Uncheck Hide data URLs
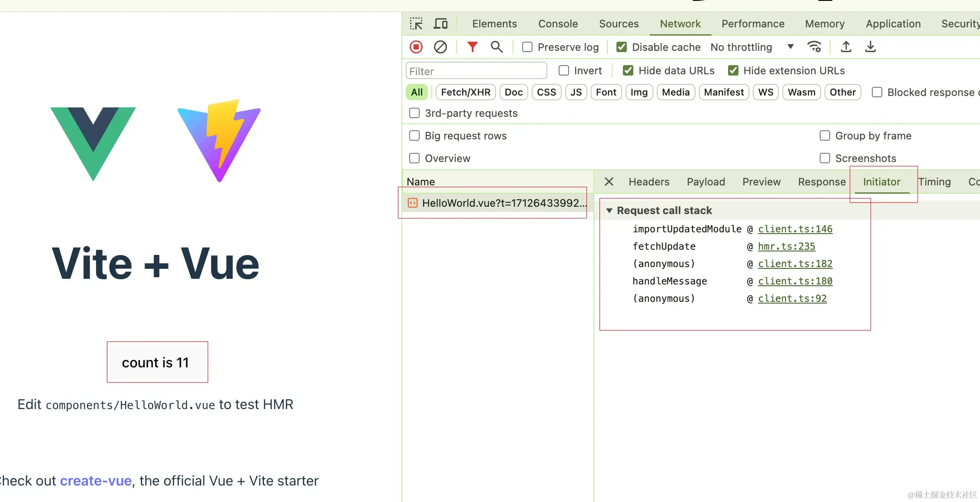980x502 pixels. [628, 70]
